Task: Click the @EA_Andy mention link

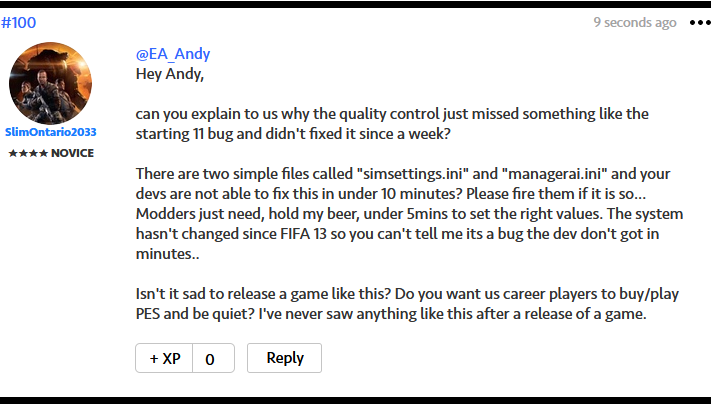Action: (x=173, y=54)
